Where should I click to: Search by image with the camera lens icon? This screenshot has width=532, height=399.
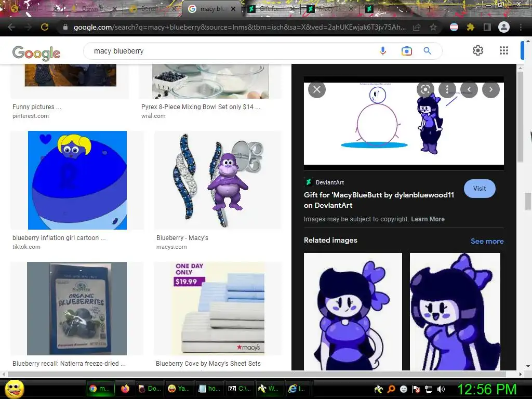click(406, 51)
